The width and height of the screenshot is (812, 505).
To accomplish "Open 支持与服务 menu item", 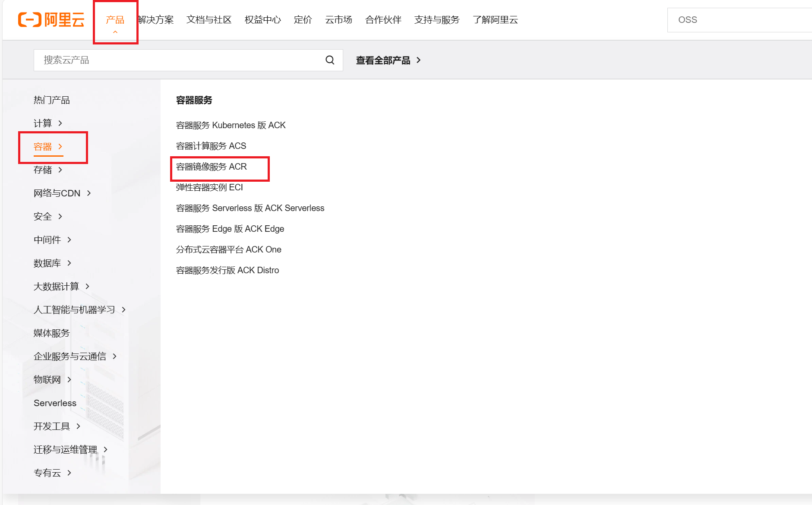I will click(x=437, y=20).
